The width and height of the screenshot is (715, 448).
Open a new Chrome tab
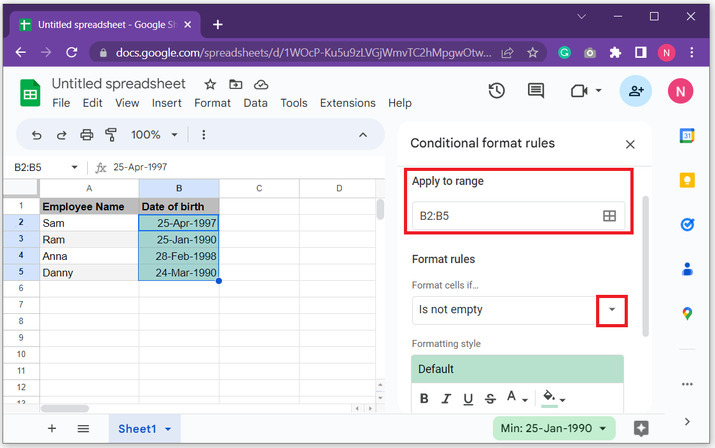tap(218, 25)
